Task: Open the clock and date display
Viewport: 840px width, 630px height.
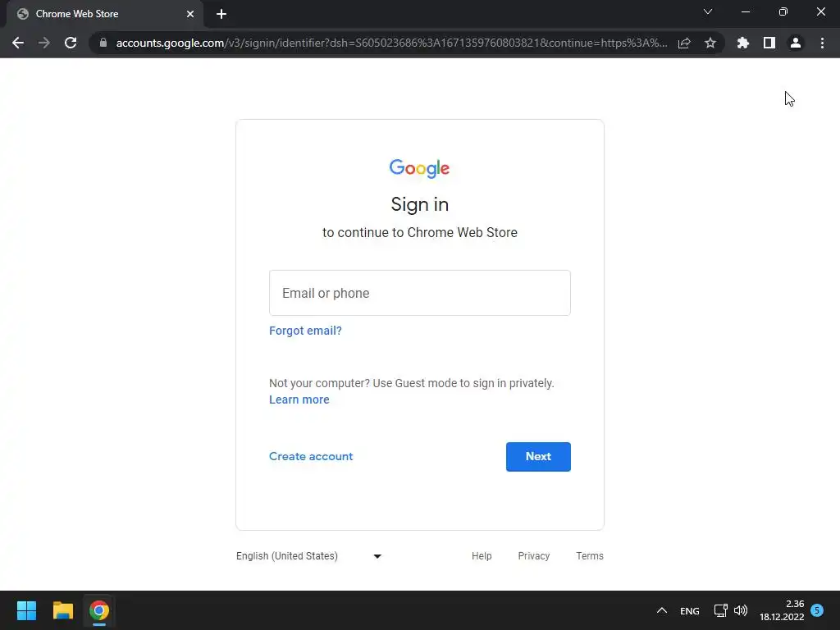Action: click(782, 610)
